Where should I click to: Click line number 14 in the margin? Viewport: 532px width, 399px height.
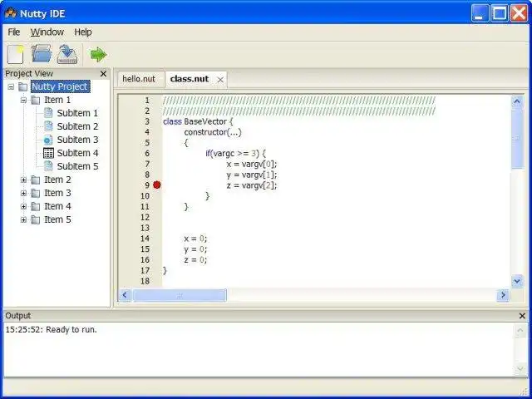(145, 239)
